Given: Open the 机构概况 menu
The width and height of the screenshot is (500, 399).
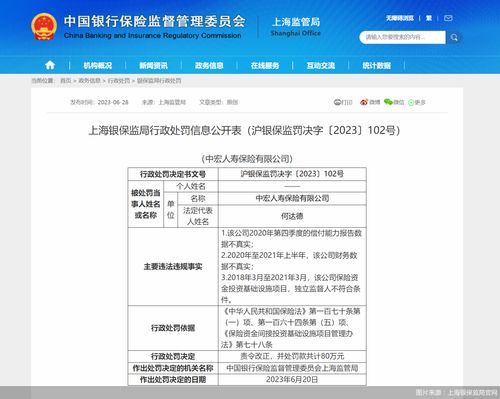Looking at the screenshot, I should click(x=97, y=66).
